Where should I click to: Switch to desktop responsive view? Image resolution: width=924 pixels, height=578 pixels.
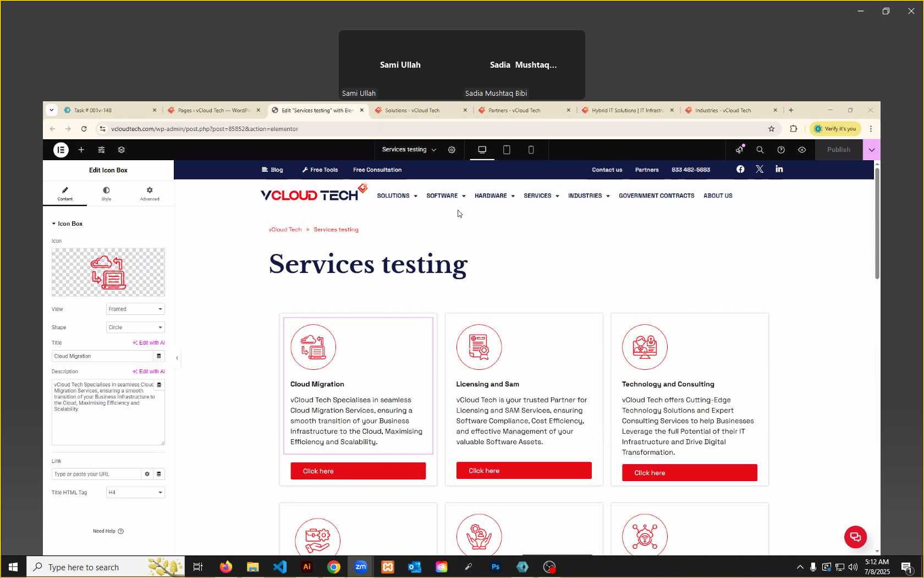click(482, 150)
